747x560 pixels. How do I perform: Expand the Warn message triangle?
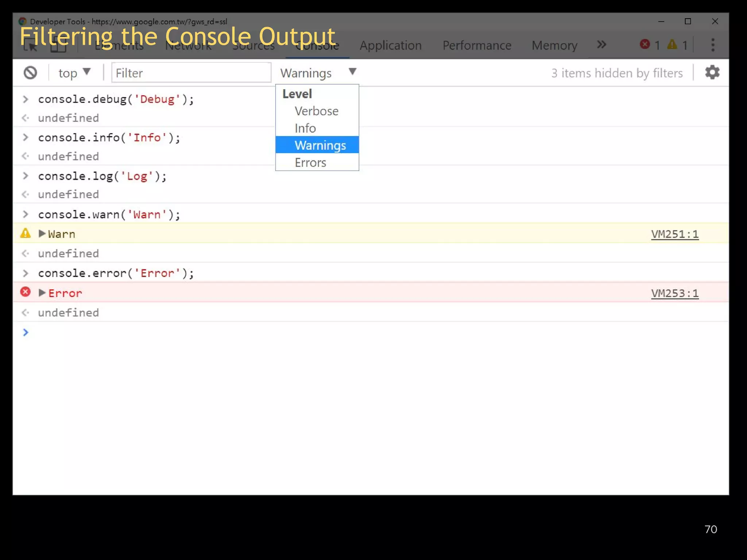coord(42,234)
